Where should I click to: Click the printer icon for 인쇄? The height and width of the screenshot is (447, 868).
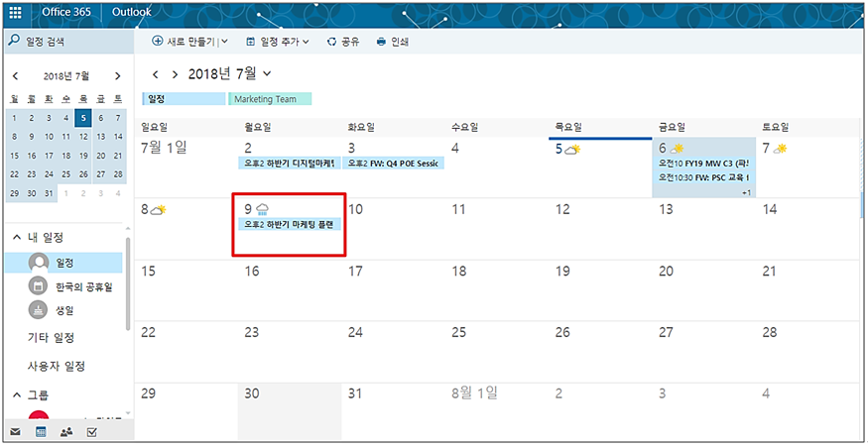point(381,42)
